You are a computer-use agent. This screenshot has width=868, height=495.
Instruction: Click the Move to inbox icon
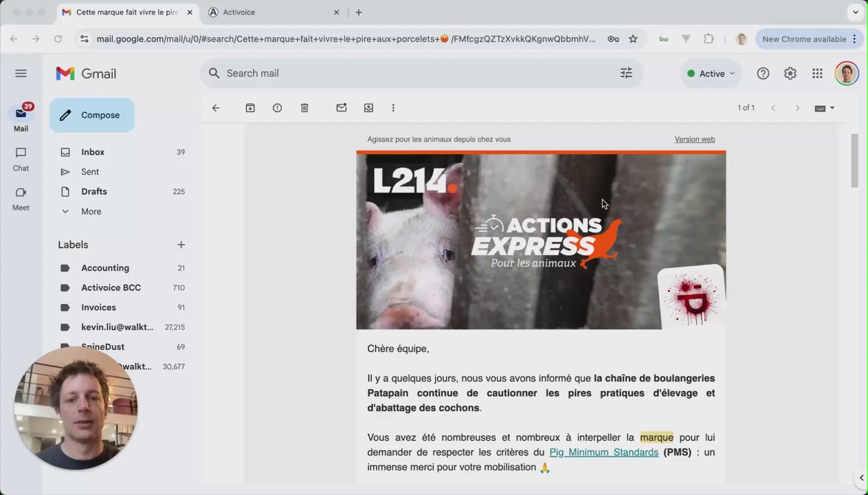[368, 108]
